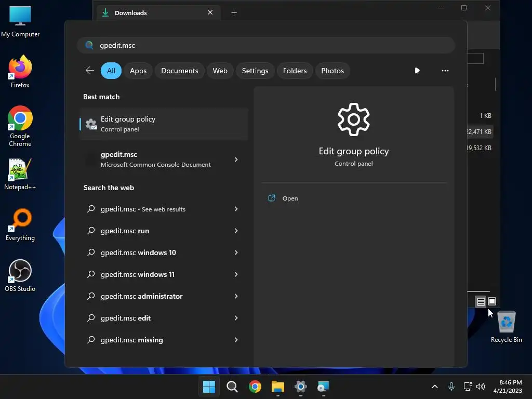This screenshot has width=532, height=399.
Task: Click the 1 KB file size cell
Action: coord(485,116)
